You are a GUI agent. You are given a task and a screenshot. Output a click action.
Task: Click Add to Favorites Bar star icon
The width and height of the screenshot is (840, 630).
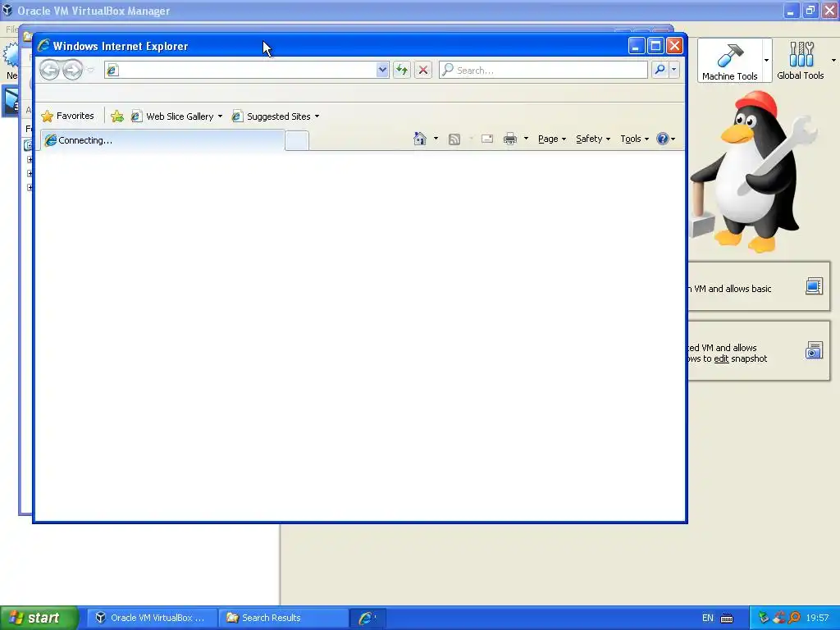coord(116,116)
